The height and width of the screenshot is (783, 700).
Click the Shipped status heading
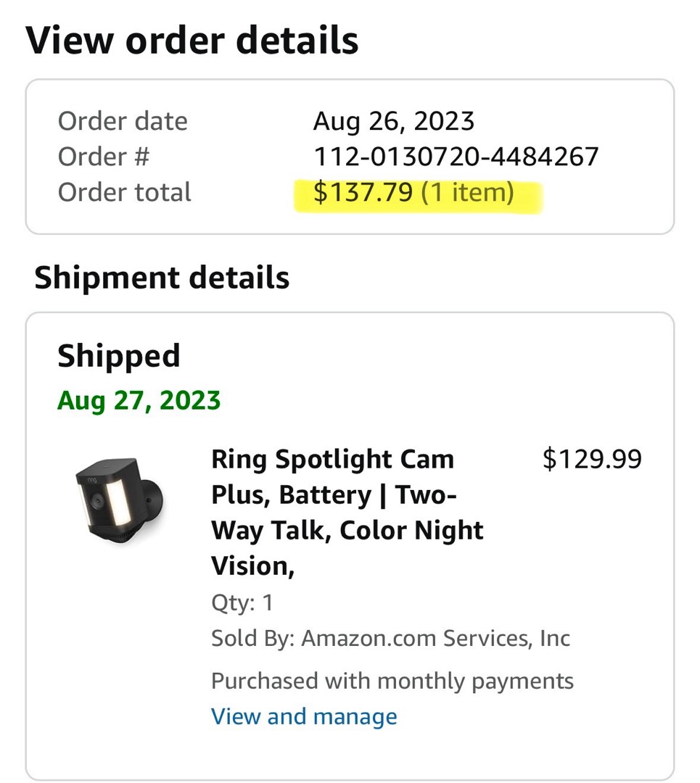[119, 356]
